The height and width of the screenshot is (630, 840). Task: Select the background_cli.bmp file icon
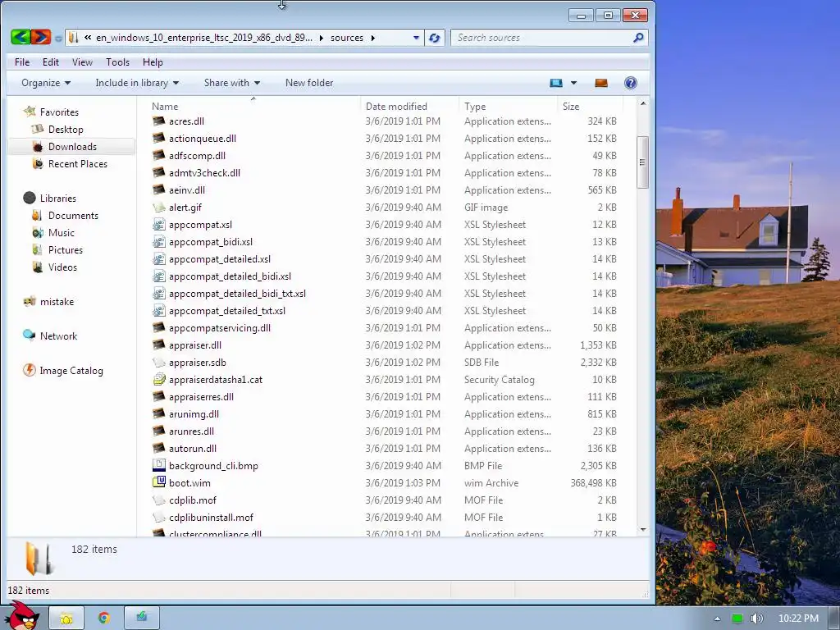tap(158, 466)
